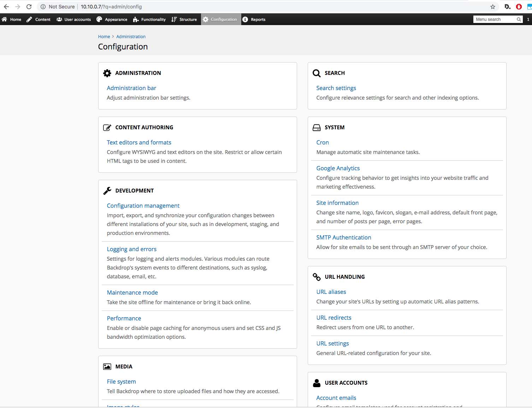Click 'Manage automatic site maintenance tasks.' text
Viewport: 532px width, 408px height.
click(x=368, y=152)
